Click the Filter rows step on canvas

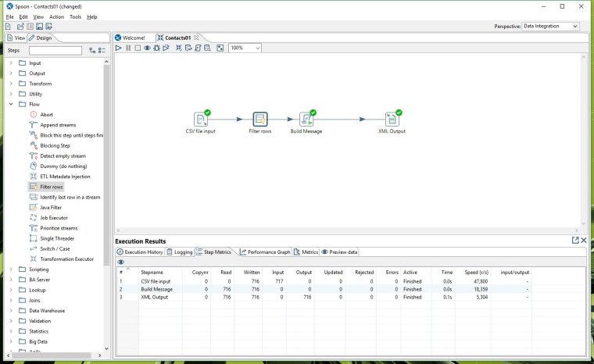(260, 119)
